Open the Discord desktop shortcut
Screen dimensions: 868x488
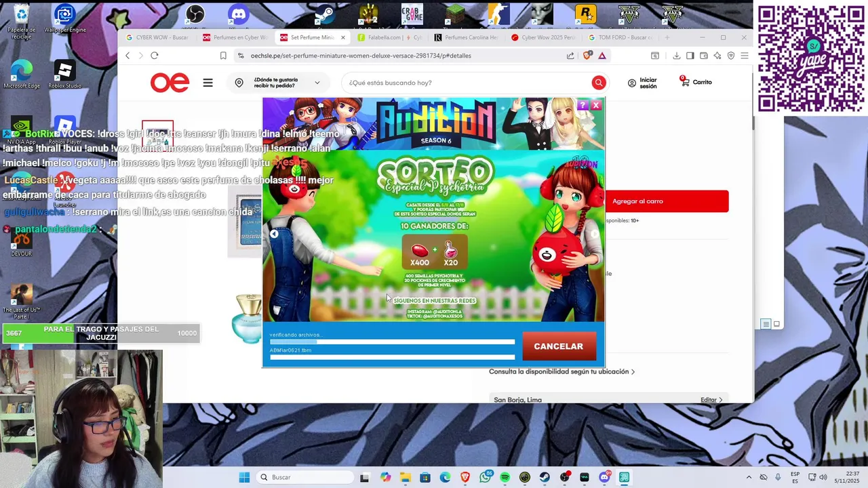point(239,14)
